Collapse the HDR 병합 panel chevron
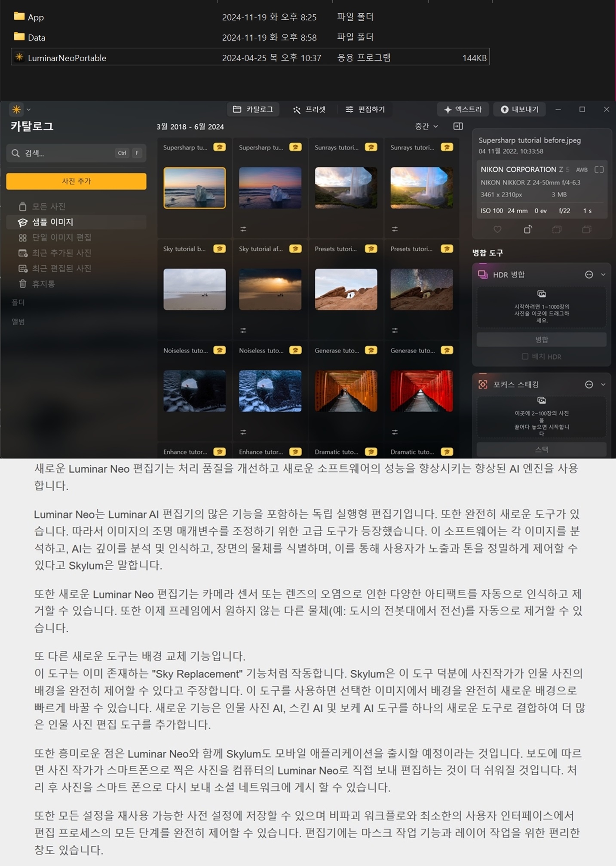 (603, 274)
